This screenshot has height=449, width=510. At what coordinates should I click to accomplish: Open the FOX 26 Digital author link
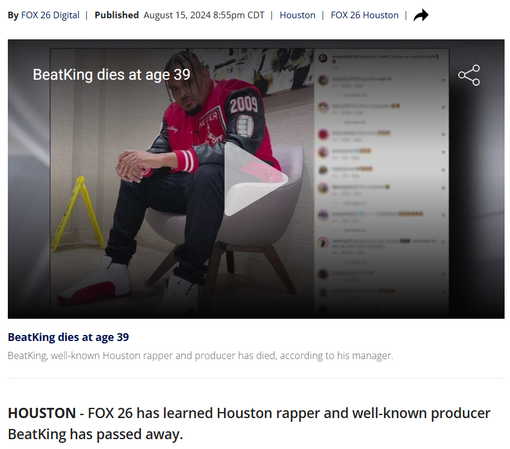pyautogui.click(x=50, y=15)
